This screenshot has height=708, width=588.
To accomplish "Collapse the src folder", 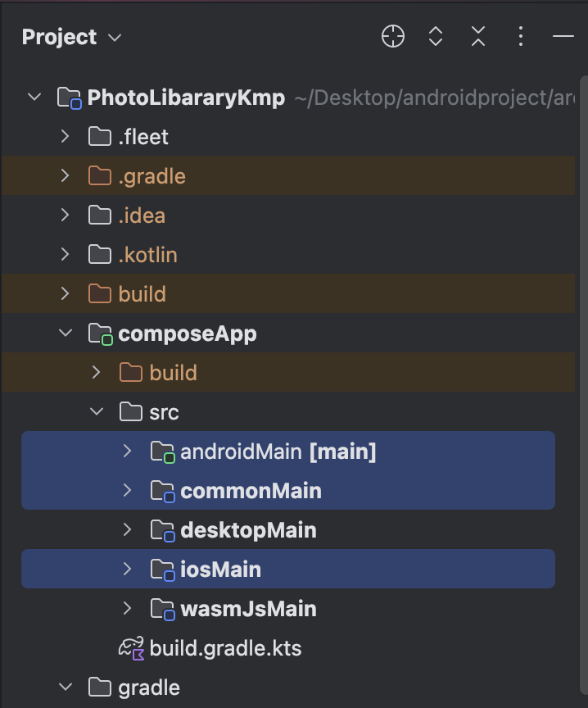I will coord(97,411).
